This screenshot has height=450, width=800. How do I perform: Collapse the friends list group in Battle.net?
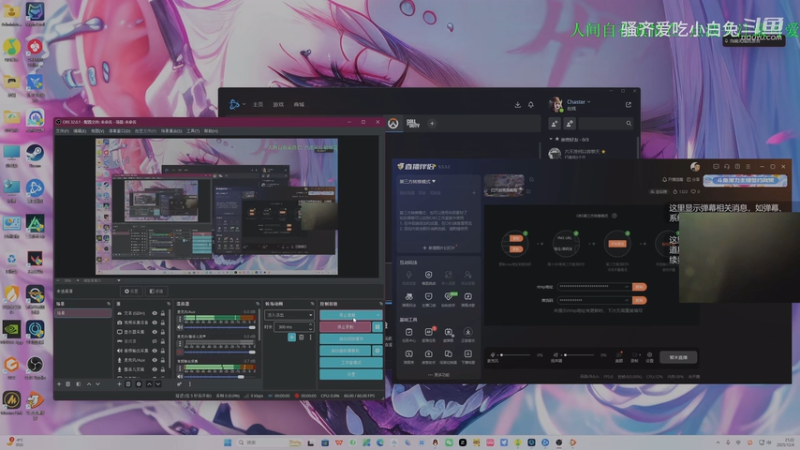551,139
